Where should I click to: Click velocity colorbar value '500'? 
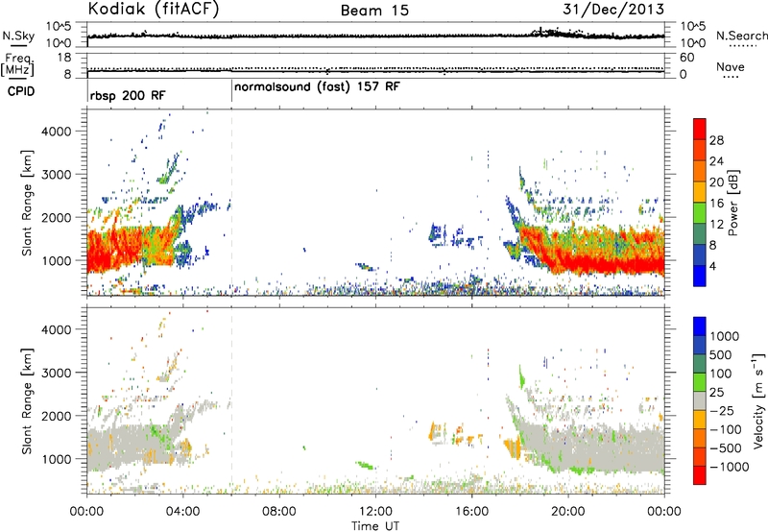pyautogui.click(x=721, y=355)
